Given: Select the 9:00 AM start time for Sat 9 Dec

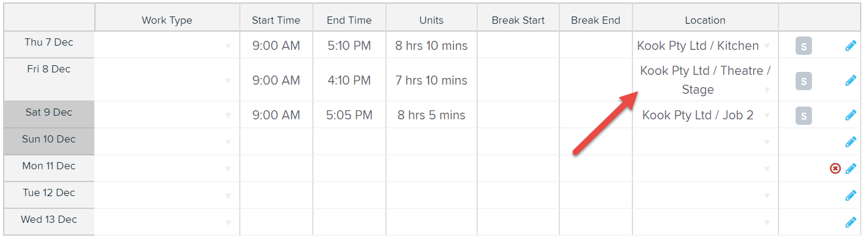Looking at the screenshot, I should [x=276, y=115].
